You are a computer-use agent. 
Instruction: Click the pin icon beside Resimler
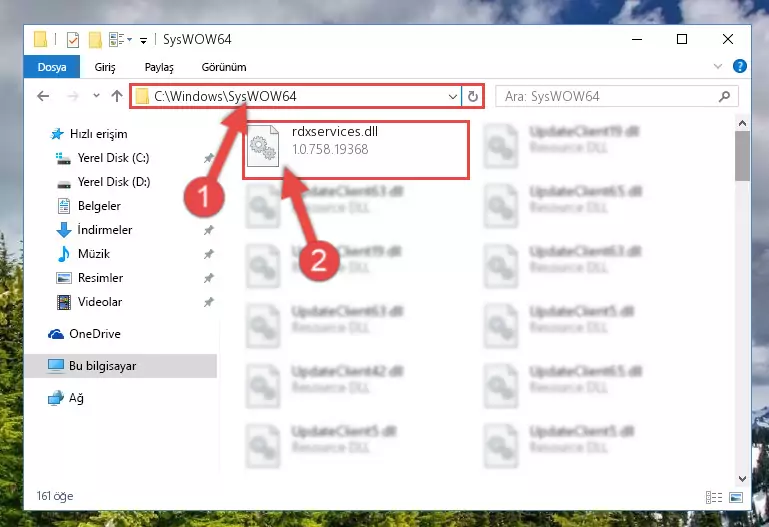208,278
